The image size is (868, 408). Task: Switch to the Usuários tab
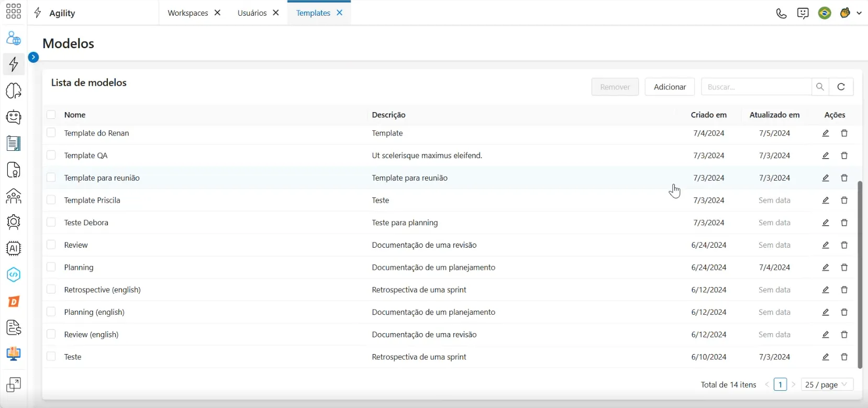252,13
